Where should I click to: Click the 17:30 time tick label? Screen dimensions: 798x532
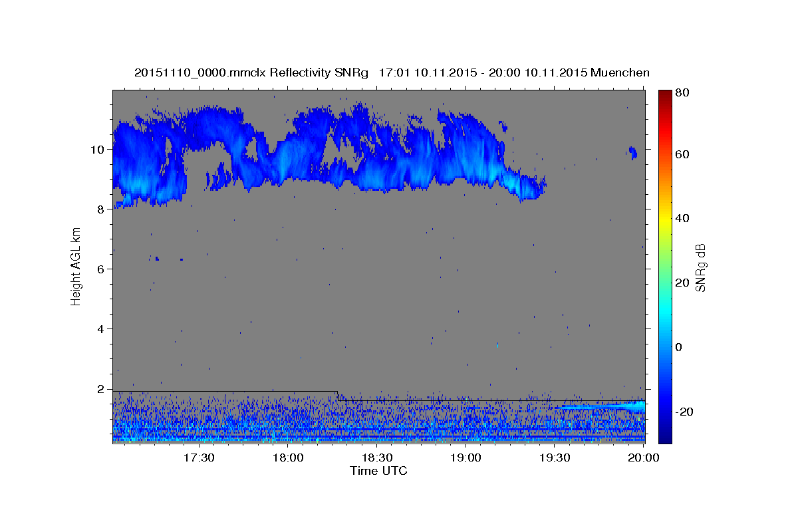point(198,458)
